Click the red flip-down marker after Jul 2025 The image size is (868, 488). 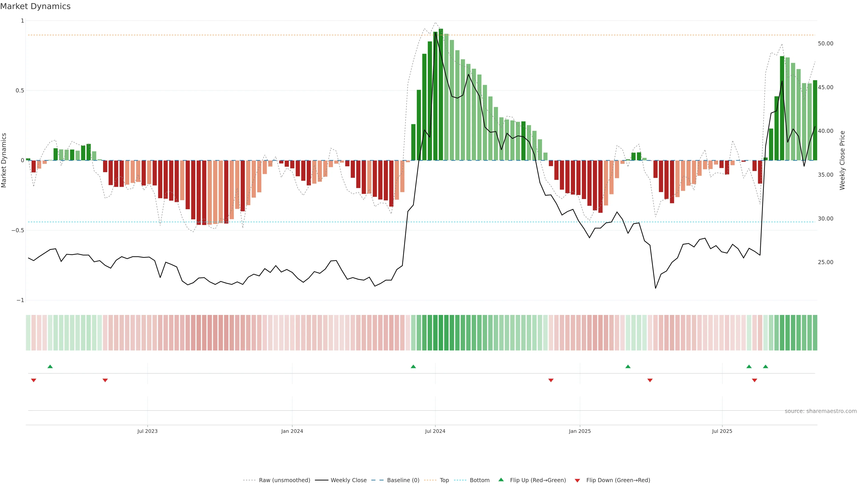[755, 380]
